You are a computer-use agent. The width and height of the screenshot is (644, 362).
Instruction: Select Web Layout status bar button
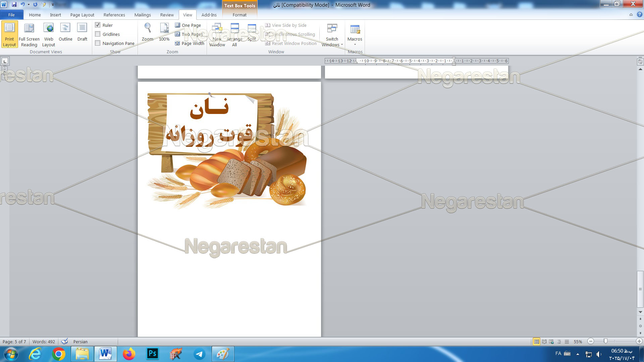(x=551, y=342)
